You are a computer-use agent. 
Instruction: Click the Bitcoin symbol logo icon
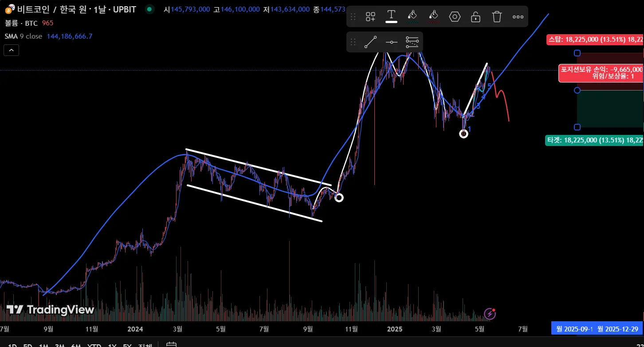[x=9, y=9]
